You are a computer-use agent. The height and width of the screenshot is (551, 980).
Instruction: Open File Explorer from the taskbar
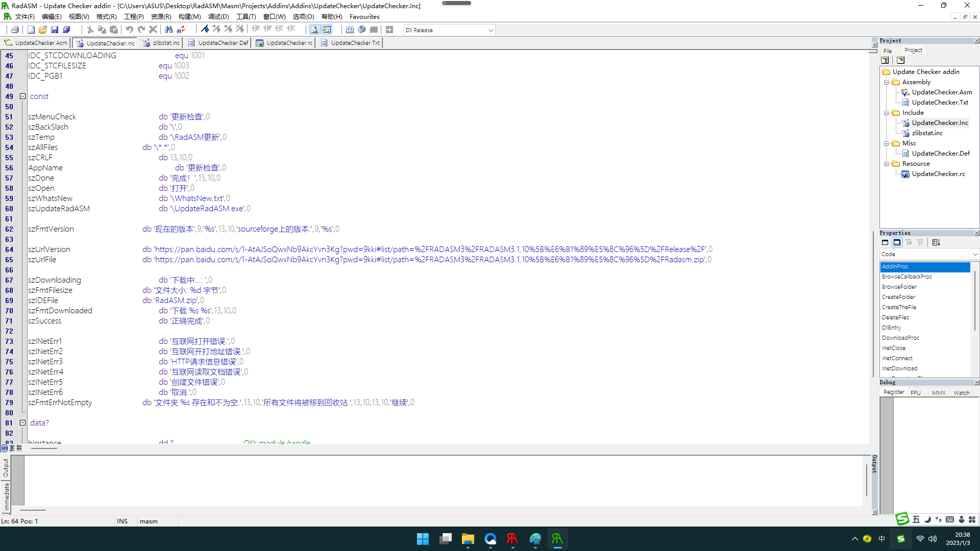pyautogui.click(x=468, y=539)
